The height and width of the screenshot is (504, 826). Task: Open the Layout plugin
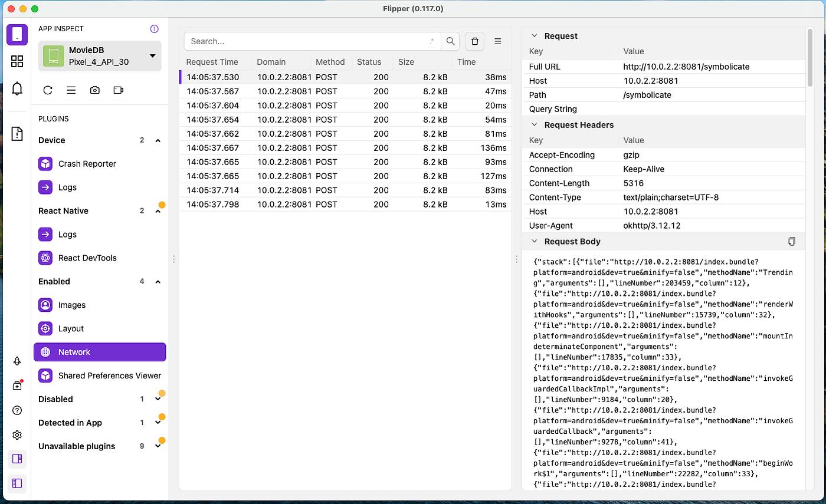[x=100, y=329]
